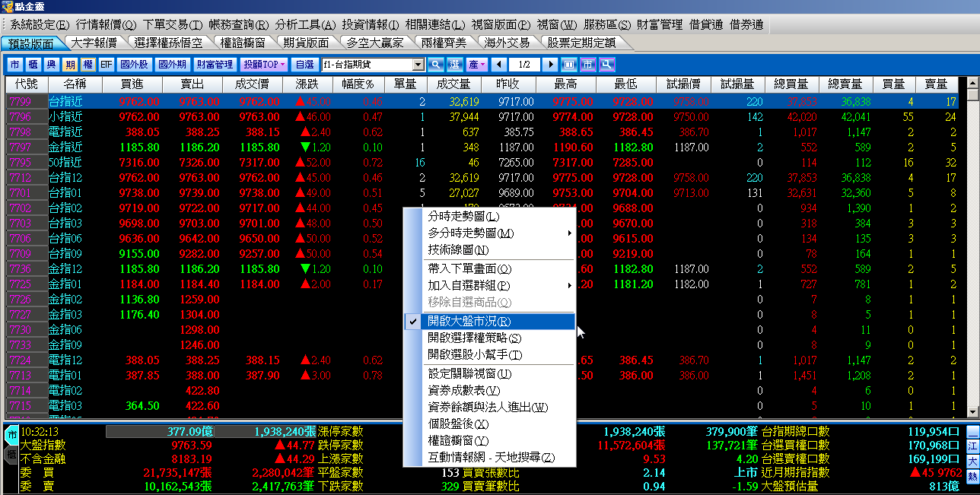980x495 pixels.
Task: Open the 市 (TWSE market) quote icon
Action: tap(13, 65)
